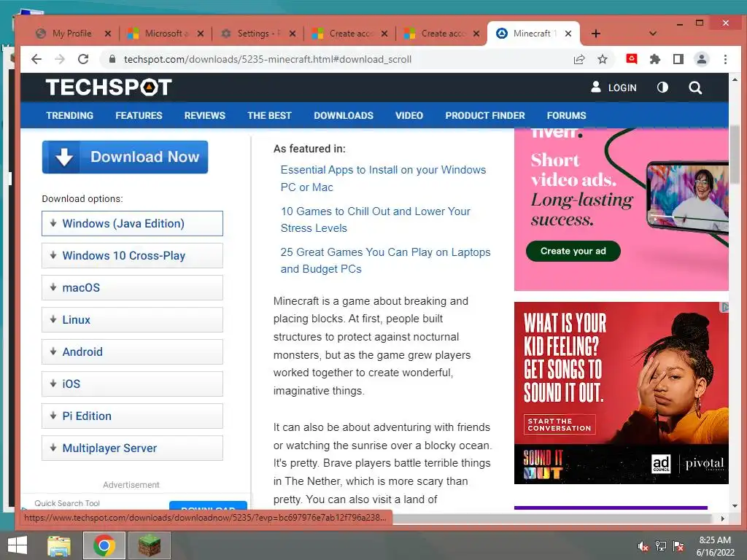The width and height of the screenshot is (747, 560).
Task: Click the share page icon in address bar
Action: point(579,59)
